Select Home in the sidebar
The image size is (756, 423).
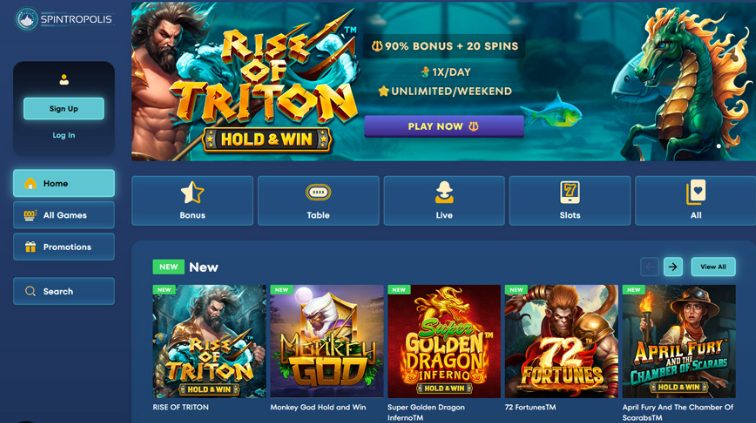[x=64, y=183]
